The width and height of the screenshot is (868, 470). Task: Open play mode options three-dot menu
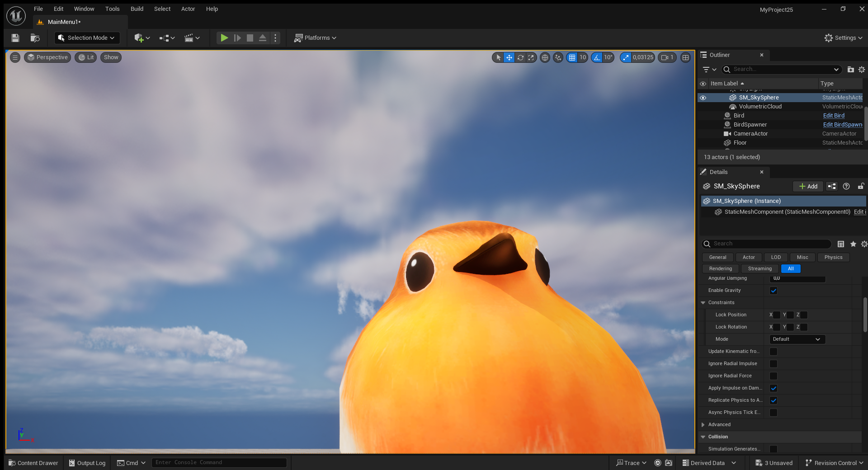pyautogui.click(x=275, y=38)
